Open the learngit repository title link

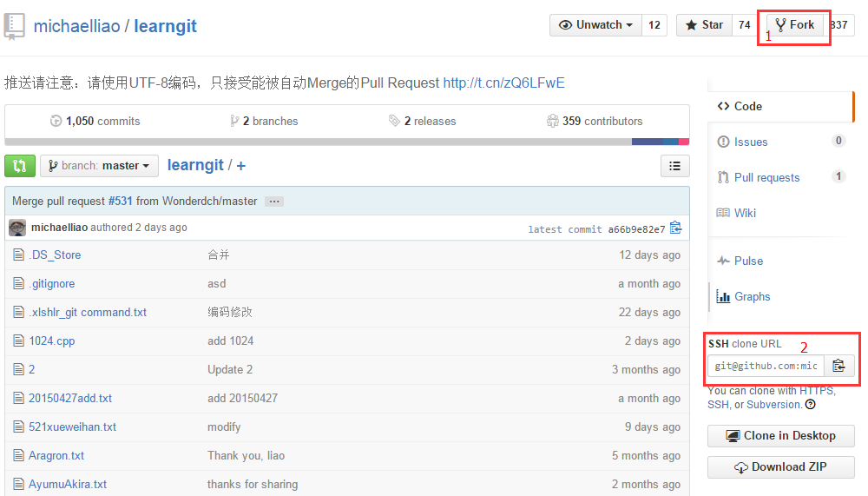click(166, 26)
